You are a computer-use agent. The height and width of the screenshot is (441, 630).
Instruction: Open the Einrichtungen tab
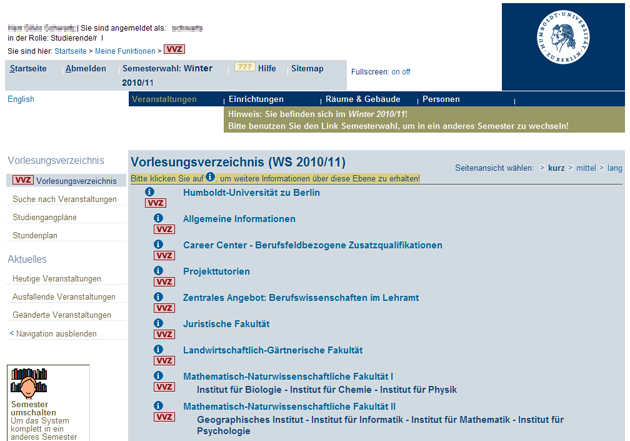click(x=257, y=99)
